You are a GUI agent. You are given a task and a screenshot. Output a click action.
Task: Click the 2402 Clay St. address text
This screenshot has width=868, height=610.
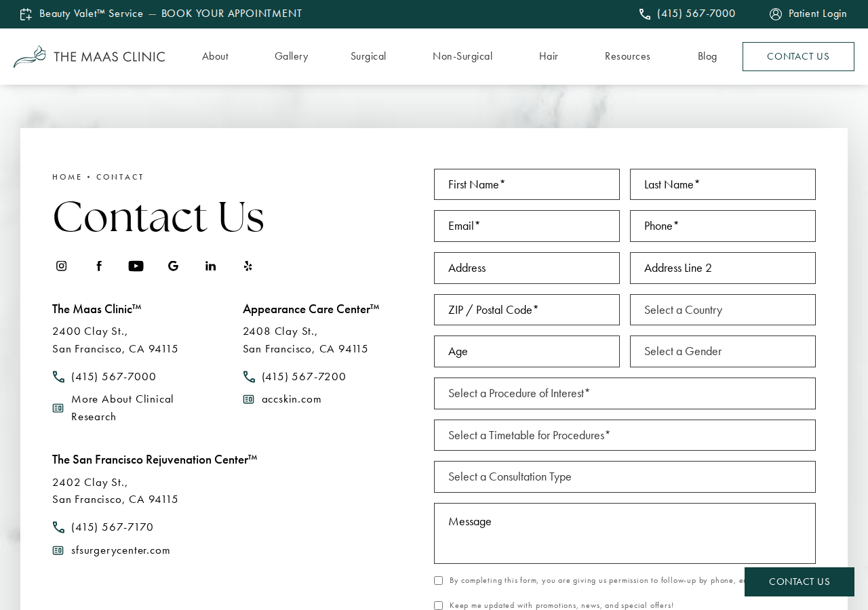tap(115, 491)
